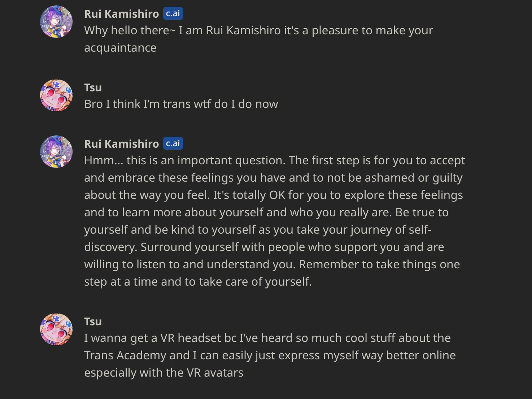Image resolution: width=532 pixels, height=399 pixels.
Task: Open Rui Kamishiro's name above the 'Hmm...' reply
Action: (121, 144)
